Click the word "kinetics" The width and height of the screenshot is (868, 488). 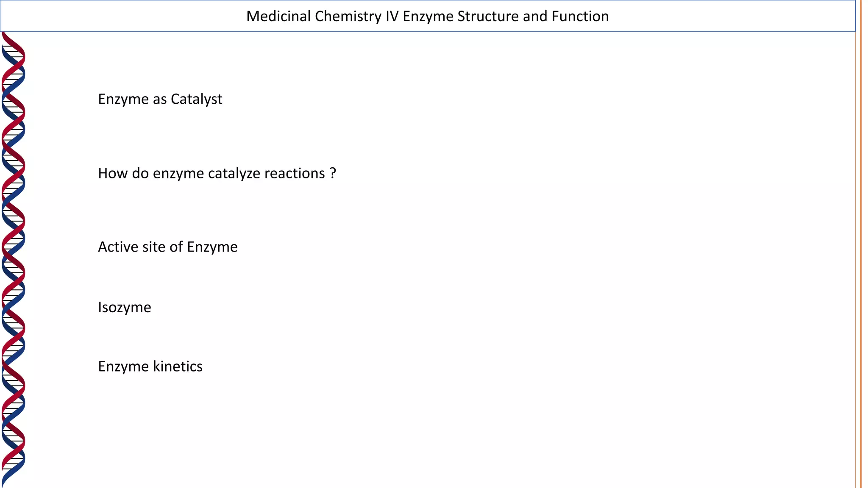click(x=178, y=366)
